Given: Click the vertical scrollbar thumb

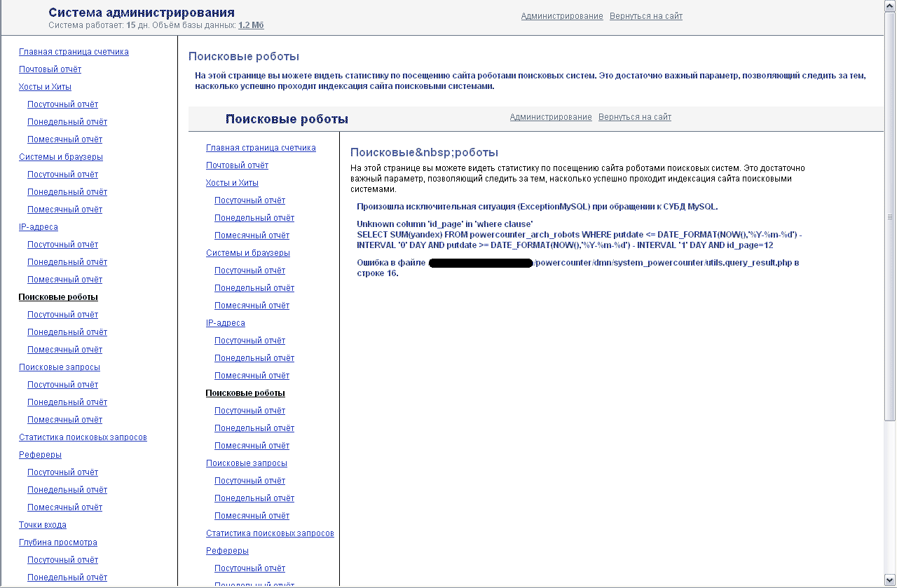Looking at the screenshot, I should tap(891, 217).
